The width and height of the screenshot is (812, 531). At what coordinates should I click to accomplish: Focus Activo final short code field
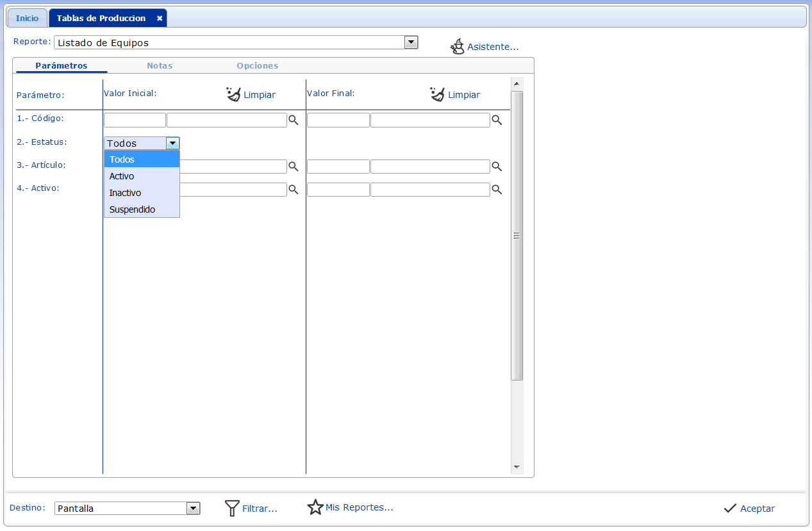(x=338, y=190)
